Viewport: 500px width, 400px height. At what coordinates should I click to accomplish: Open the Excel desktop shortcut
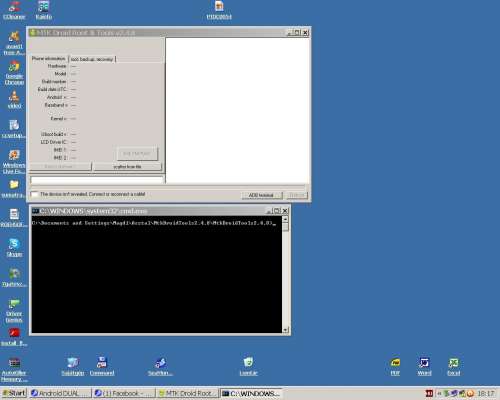pyautogui.click(x=453, y=366)
